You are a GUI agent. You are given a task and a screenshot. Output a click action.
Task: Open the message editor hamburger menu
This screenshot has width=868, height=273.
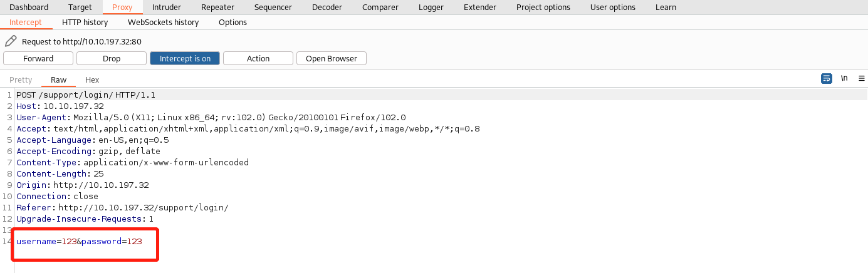point(861,79)
